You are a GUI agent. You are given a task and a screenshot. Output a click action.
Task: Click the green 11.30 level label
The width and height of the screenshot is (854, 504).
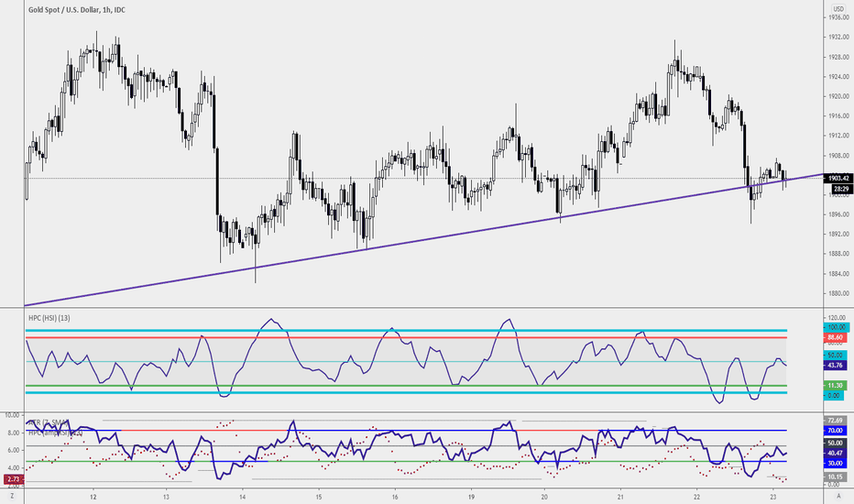click(x=835, y=386)
